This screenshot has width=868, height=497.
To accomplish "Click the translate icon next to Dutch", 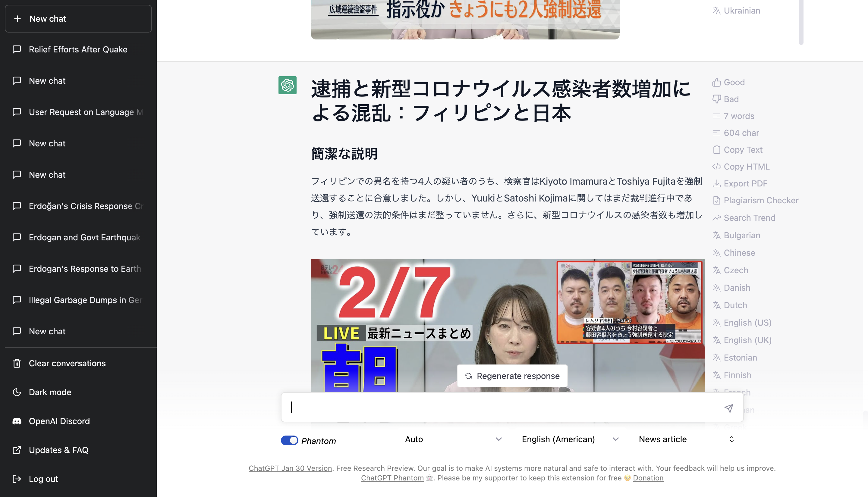I will [x=716, y=305].
